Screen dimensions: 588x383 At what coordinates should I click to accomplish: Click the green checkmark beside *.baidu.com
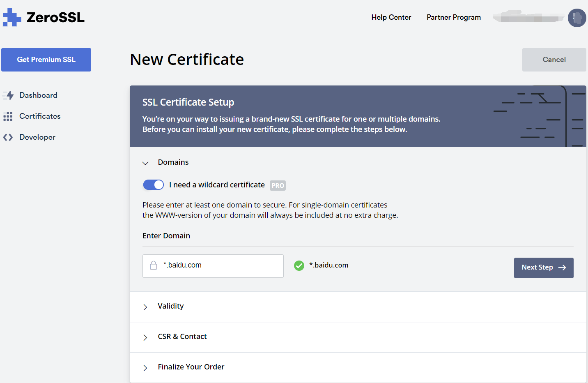(x=299, y=266)
